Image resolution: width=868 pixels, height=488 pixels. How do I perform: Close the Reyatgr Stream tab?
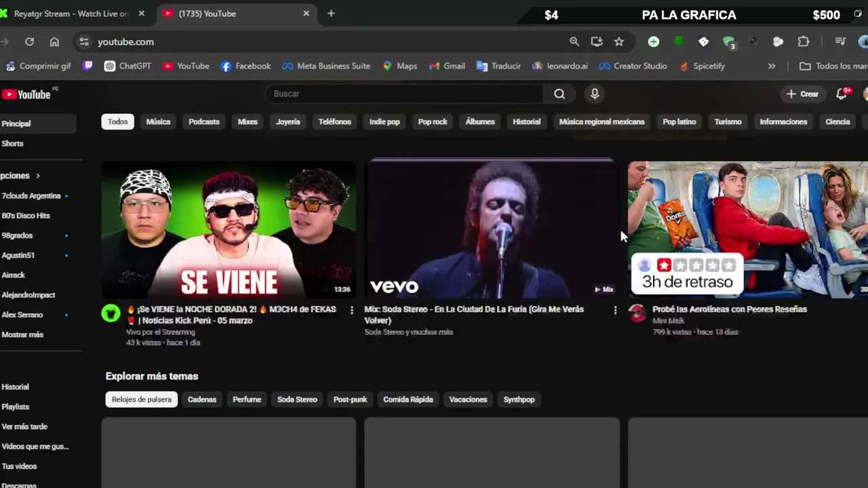pos(142,14)
